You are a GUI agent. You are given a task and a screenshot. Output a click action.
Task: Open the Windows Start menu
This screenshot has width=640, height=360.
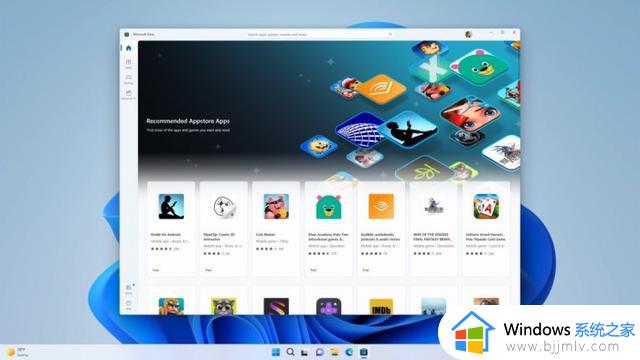pos(276,352)
